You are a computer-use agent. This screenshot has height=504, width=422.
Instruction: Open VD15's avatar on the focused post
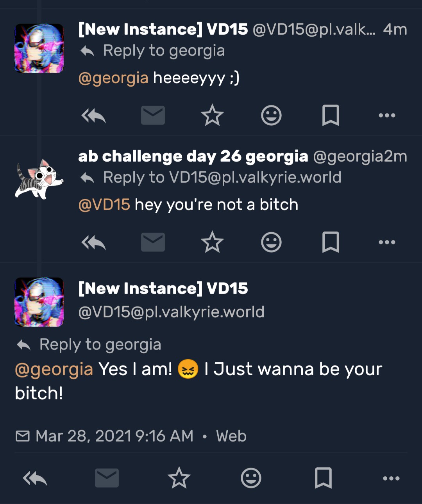click(39, 302)
